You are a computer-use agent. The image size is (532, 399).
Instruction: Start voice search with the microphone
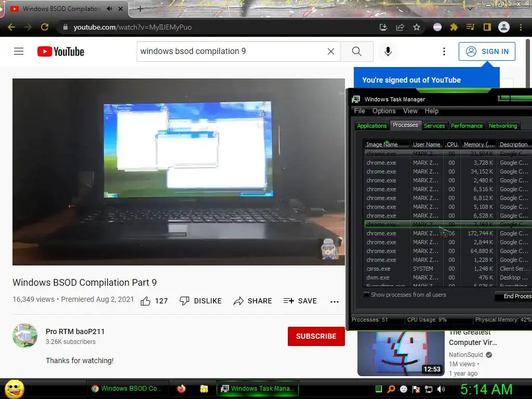coord(388,51)
